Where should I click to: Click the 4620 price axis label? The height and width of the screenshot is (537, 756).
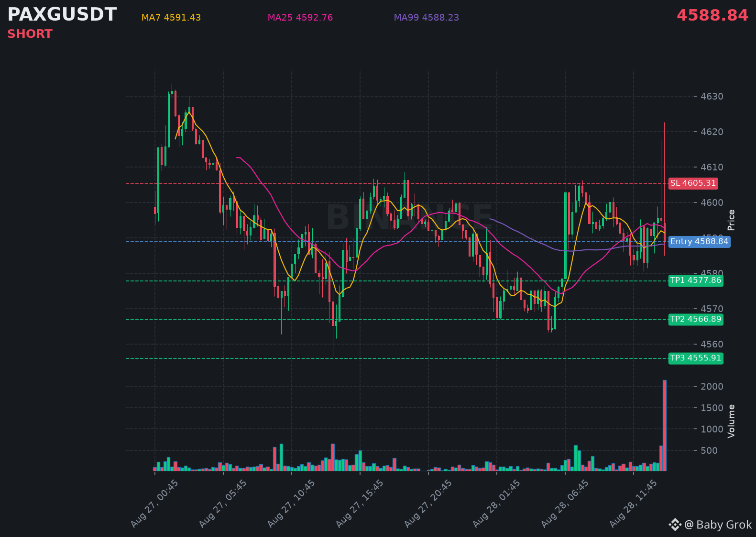tap(712, 132)
